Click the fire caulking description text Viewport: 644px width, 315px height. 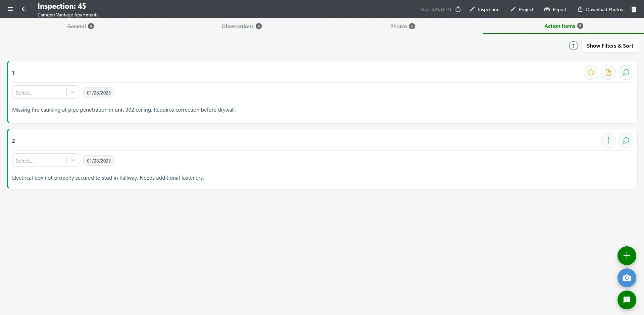[x=124, y=110]
